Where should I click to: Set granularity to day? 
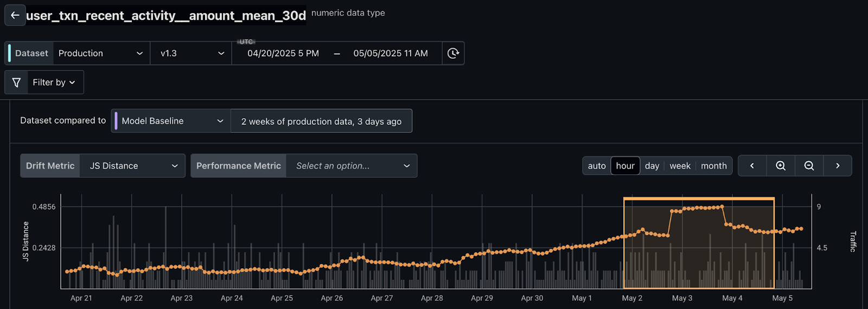[652, 166]
